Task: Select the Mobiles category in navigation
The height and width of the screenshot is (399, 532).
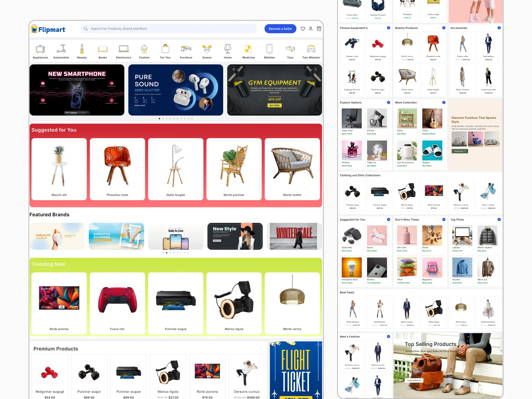Action: click(x=269, y=50)
